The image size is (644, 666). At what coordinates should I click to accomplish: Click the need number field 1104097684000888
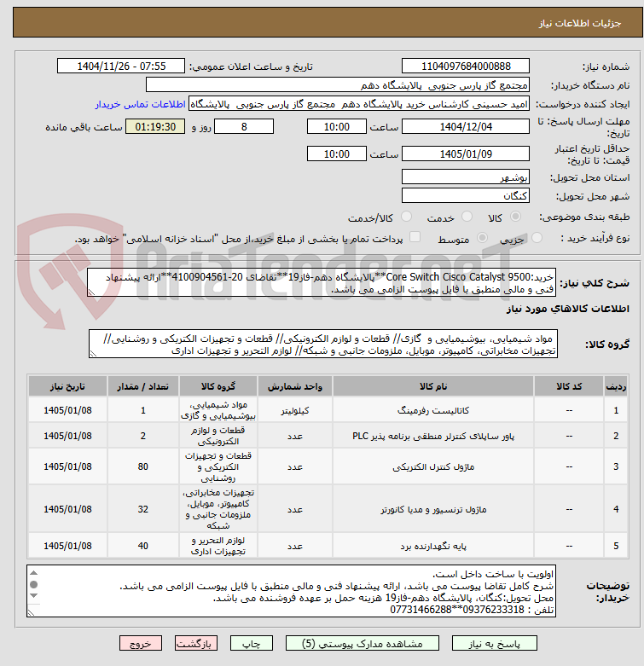466,67
